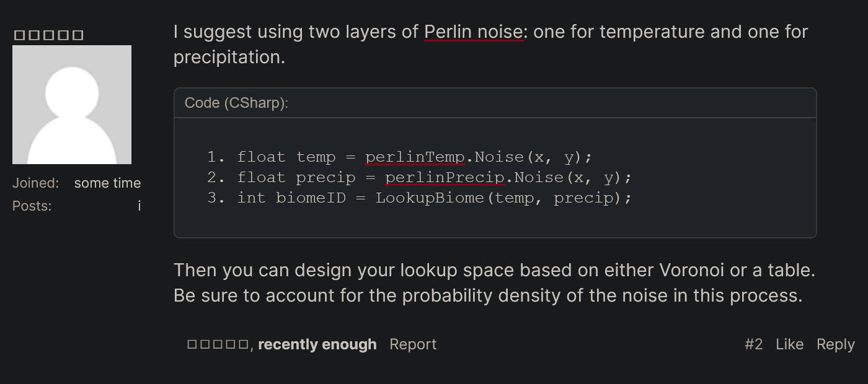Click the underlined "Perlin noise" text
Viewport: 868px width, 384px height.
474,32
